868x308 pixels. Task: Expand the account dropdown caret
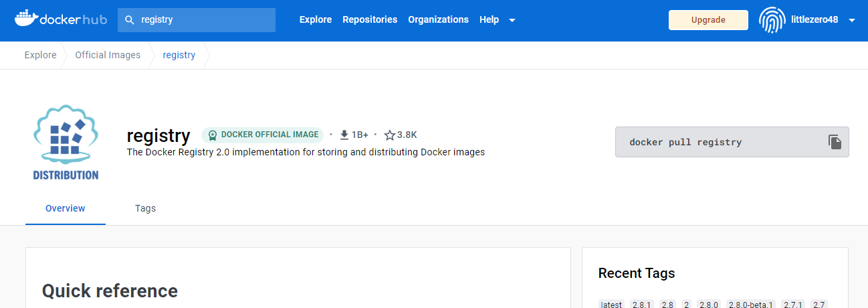tap(852, 20)
